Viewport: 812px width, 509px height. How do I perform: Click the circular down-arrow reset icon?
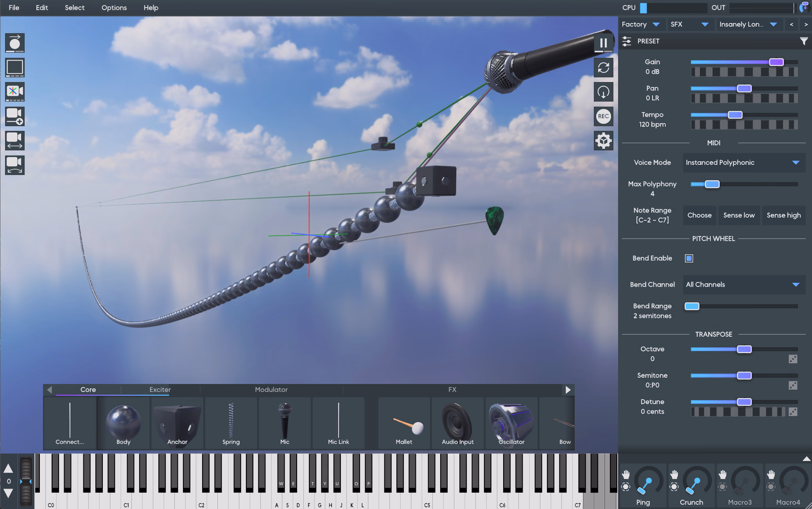click(x=604, y=92)
